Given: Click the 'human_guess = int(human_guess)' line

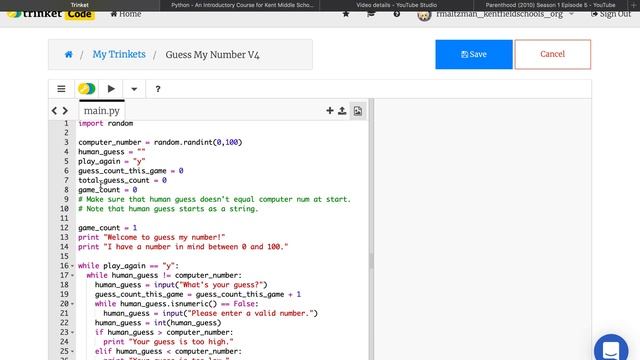Looking at the screenshot, I should [x=158, y=323].
